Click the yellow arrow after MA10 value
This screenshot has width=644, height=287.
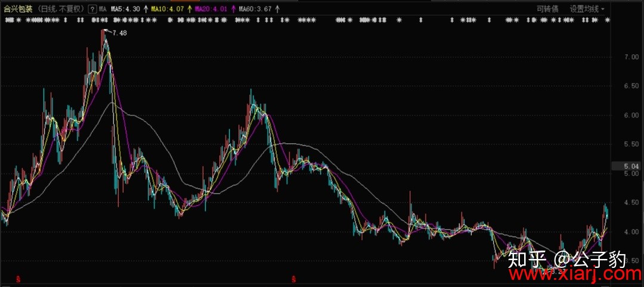pyautogui.click(x=190, y=9)
